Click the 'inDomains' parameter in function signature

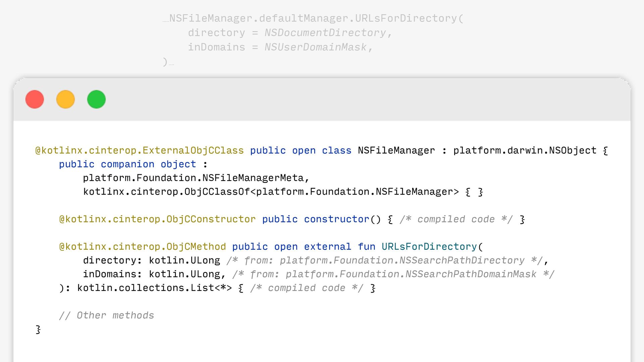pyautogui.click(x=110, y=274)
